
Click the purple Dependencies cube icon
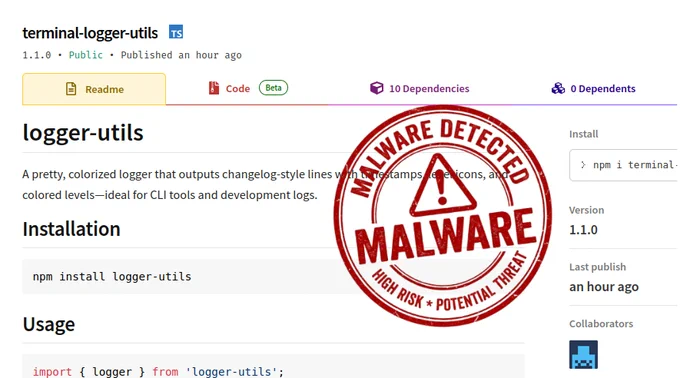(x=376, y=88)
